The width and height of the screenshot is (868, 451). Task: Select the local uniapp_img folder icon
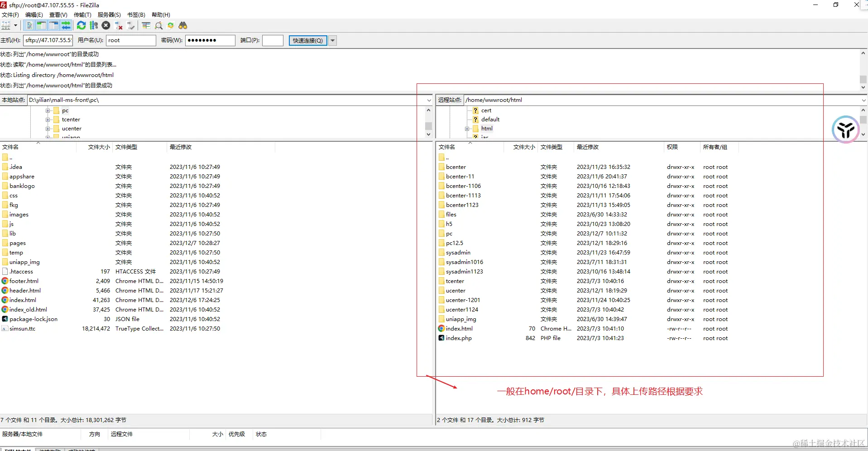coord(5,262)
